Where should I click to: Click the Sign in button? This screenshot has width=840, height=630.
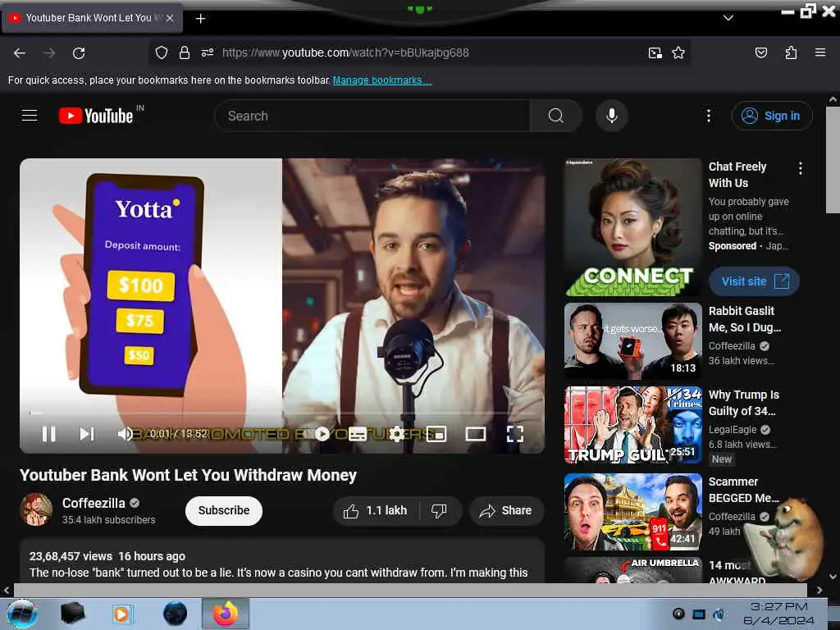(771, 116)
